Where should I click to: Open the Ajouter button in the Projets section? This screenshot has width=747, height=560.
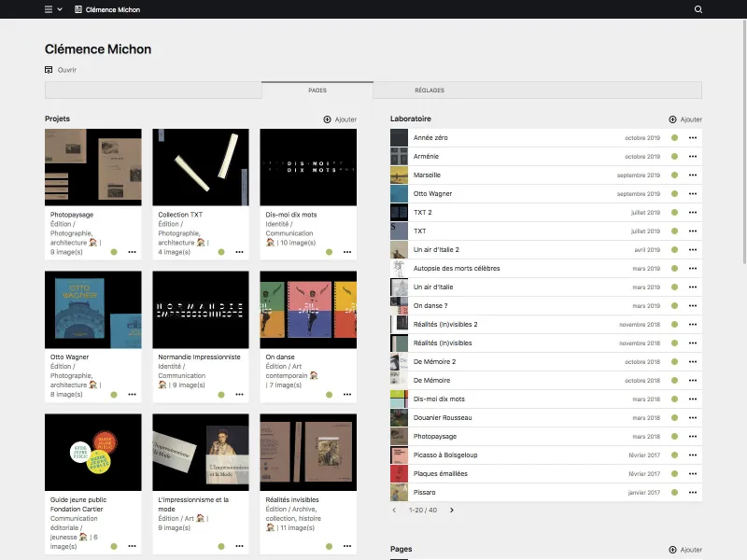tap(338, 119)
